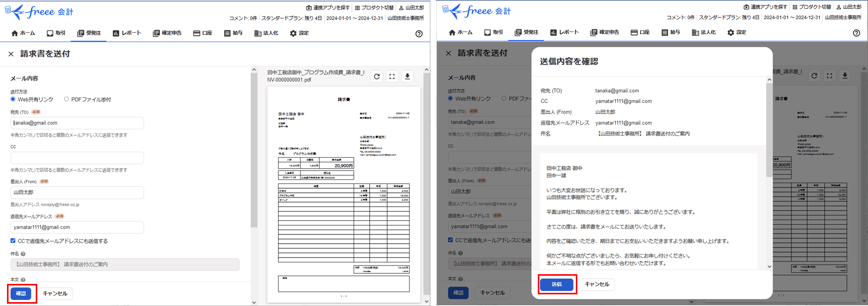Click 連携アプリを探す in the left window header
The width and height of the screenshot is (868, 306).
(x=328, y=8)
